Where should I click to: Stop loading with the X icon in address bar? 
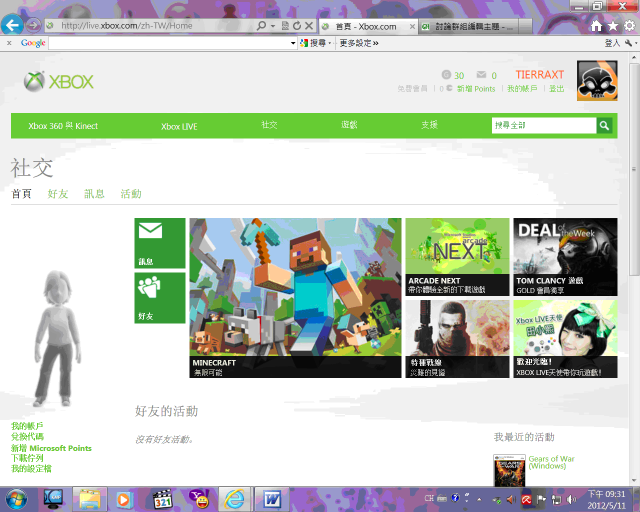click(309, 26)
